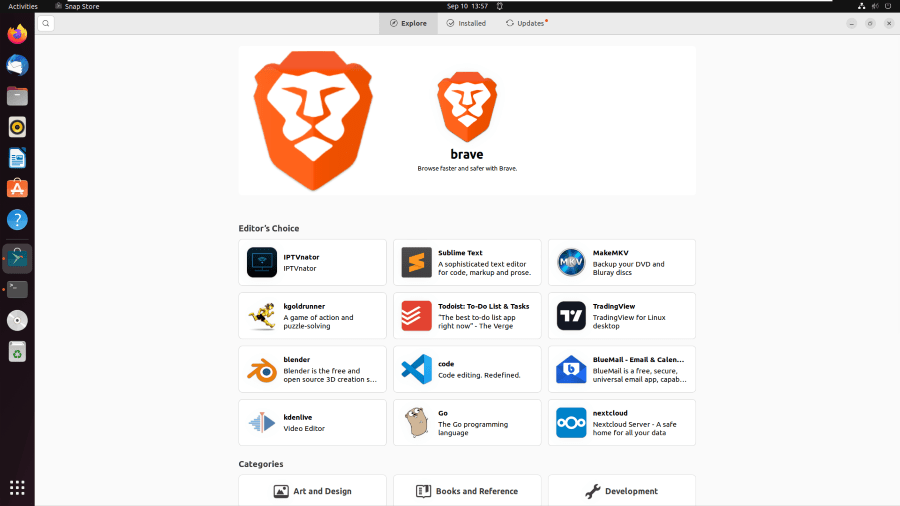This screenshot has height=506, width=900.
Task: Open the Snap Store app menu in top bar
Action: [77, 6]
